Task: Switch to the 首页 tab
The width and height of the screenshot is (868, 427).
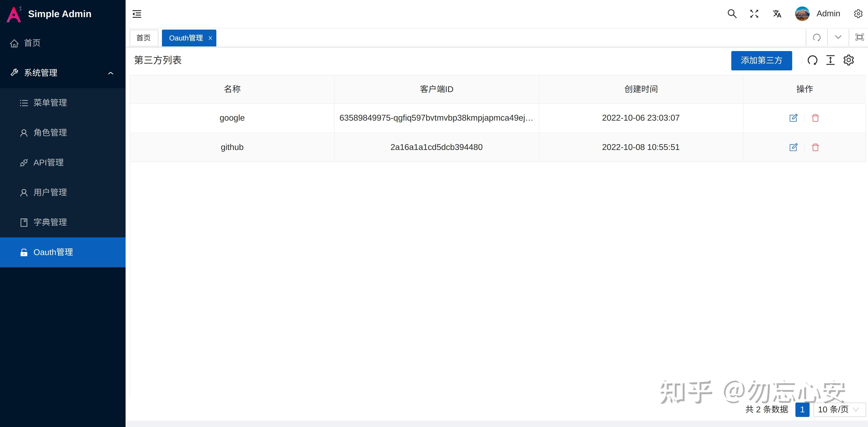Action: [143, 38]
